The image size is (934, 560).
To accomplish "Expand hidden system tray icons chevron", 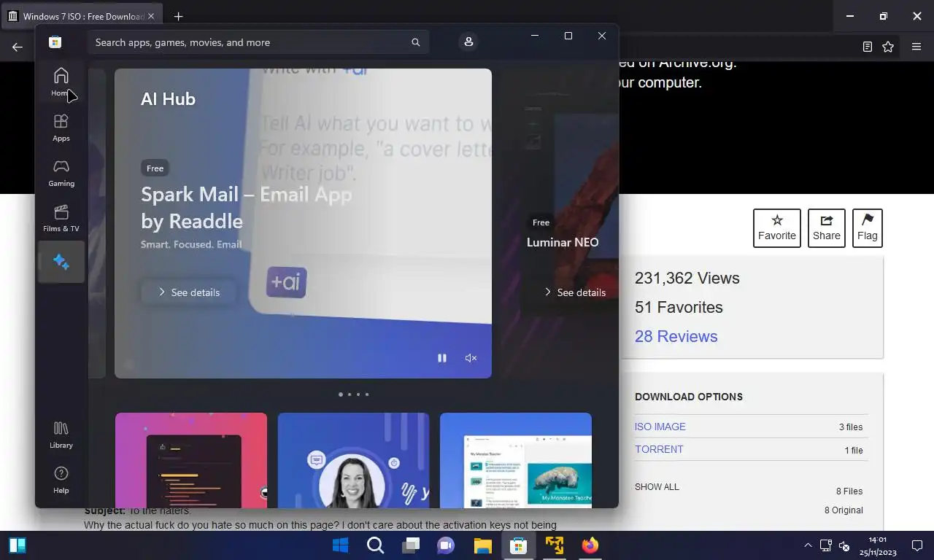I will click(x=808, y=545).
